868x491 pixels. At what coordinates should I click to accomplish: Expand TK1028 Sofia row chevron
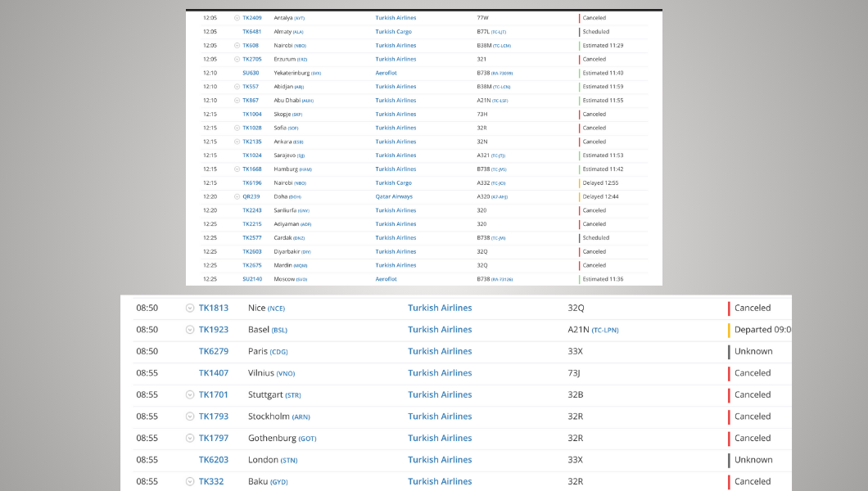[237, 128]
